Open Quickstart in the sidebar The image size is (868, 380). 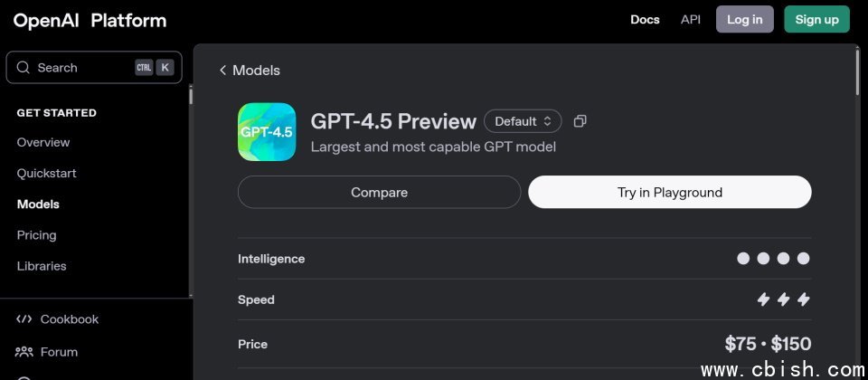click(x=46, y=174)
